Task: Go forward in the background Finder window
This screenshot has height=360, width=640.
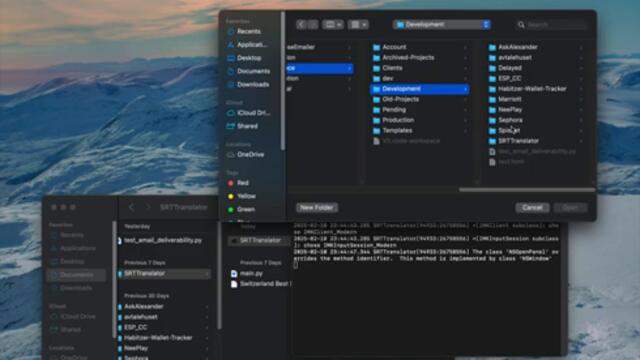Action: pyautogui.click(x=148, y=207)
